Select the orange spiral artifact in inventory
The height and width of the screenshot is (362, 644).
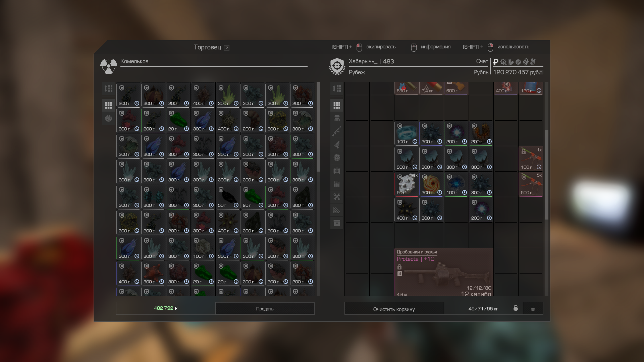[x=431, y=184]
